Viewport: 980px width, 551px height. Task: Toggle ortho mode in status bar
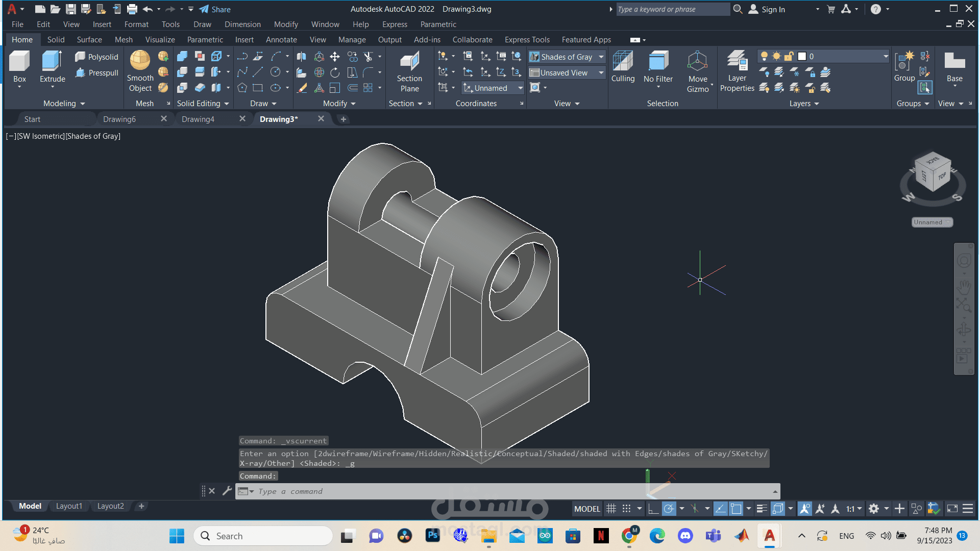653,509
